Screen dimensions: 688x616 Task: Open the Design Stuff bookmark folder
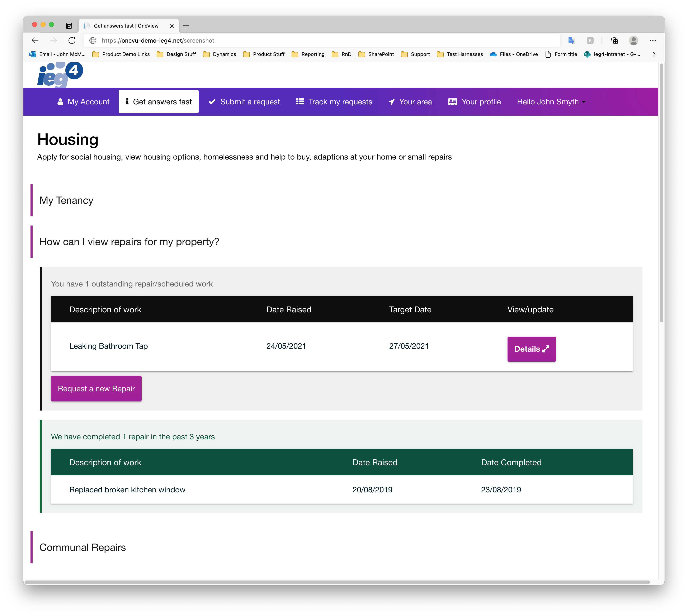click(176, 54)
